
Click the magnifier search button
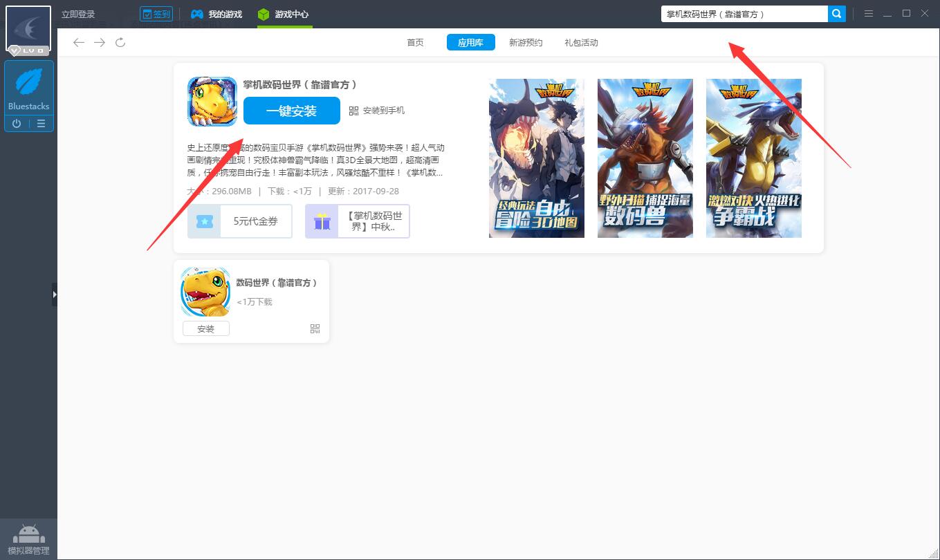pyautogui.click(x=837, y=14)
